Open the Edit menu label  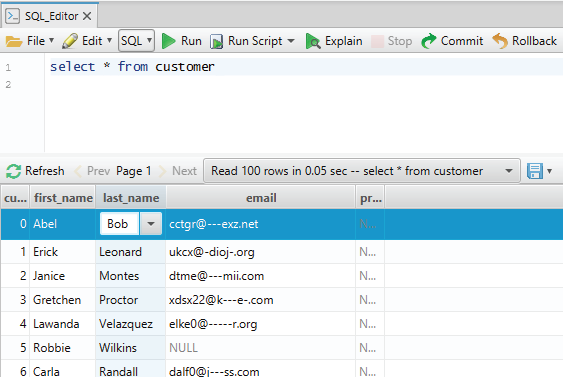pyautogui.click(x=92, y=41)
